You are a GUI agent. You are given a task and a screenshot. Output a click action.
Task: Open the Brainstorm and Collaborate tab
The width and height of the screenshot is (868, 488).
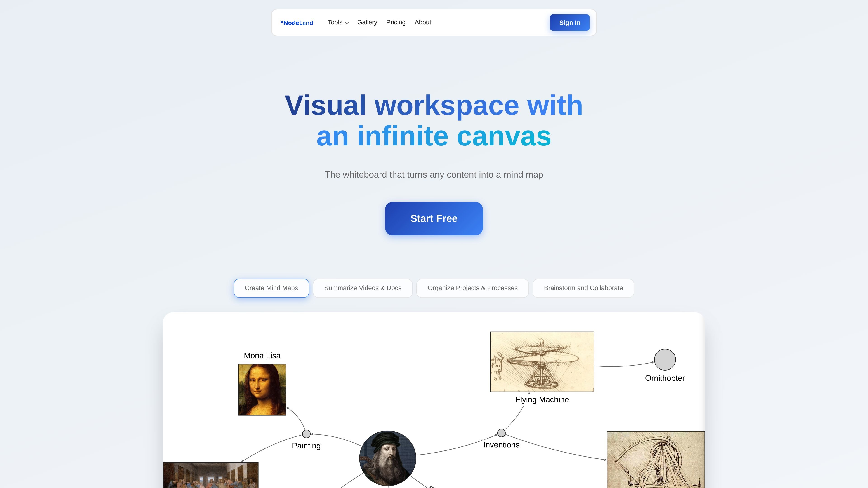click(583, 288)
